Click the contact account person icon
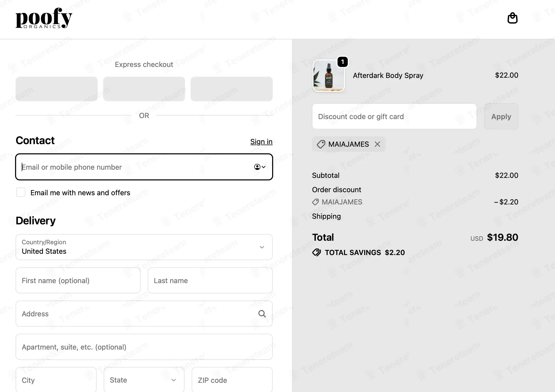 point(257,167)
